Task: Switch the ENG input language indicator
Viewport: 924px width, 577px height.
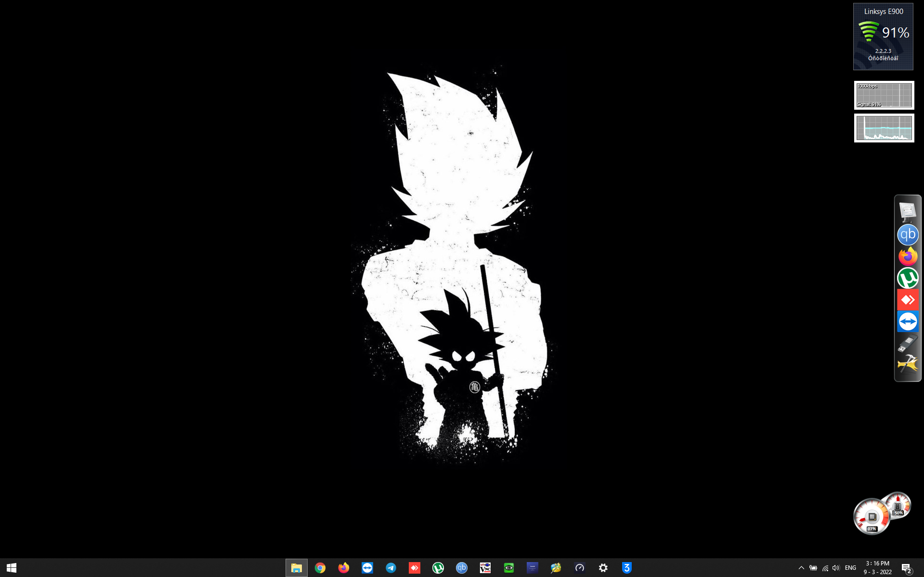Action: coord(851,568)
